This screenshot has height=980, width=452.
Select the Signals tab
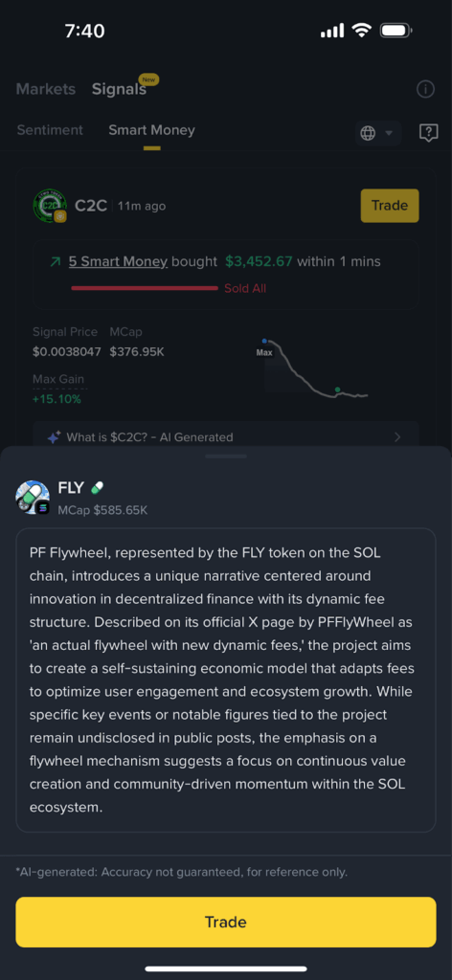119,89
